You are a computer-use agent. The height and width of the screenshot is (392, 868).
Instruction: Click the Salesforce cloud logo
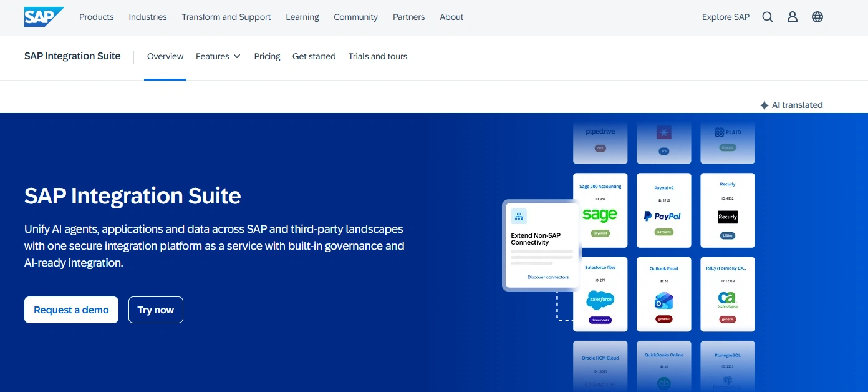pos(600,300)
